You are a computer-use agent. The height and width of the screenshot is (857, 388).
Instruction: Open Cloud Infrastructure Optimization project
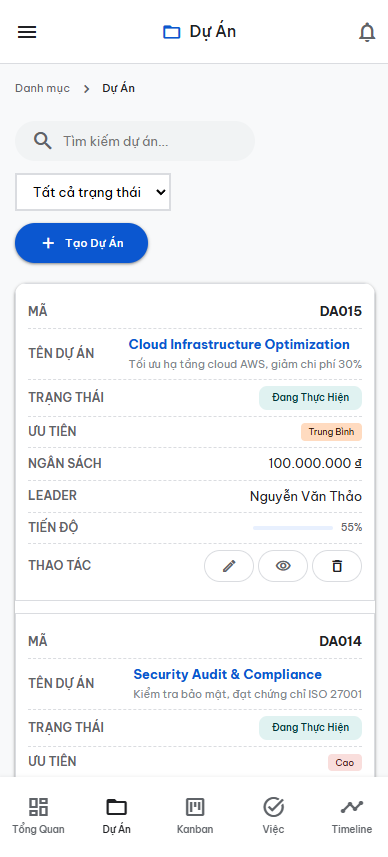pyautogui.click(x=239, y=344)
